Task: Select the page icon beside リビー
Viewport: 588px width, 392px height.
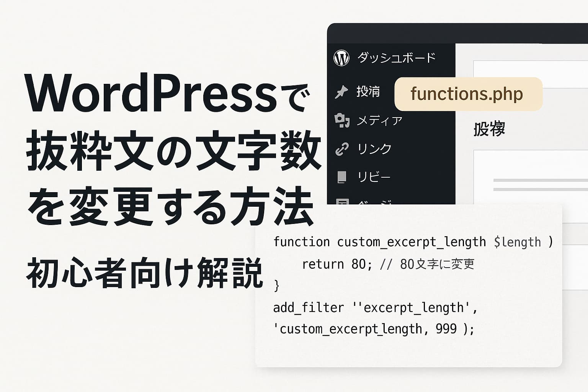Action: [x=342, y=176]
